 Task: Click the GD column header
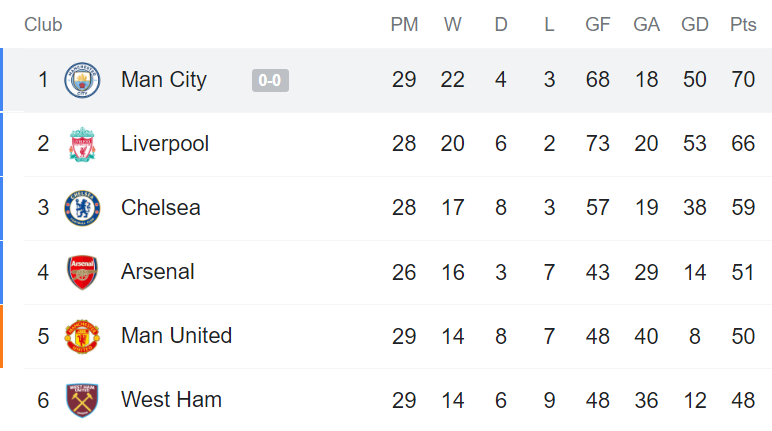pyautogui.click(x=695, y=25)
